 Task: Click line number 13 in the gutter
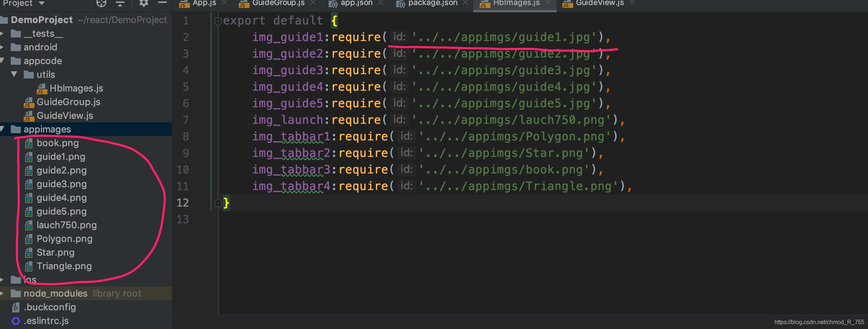coord(183,219)
